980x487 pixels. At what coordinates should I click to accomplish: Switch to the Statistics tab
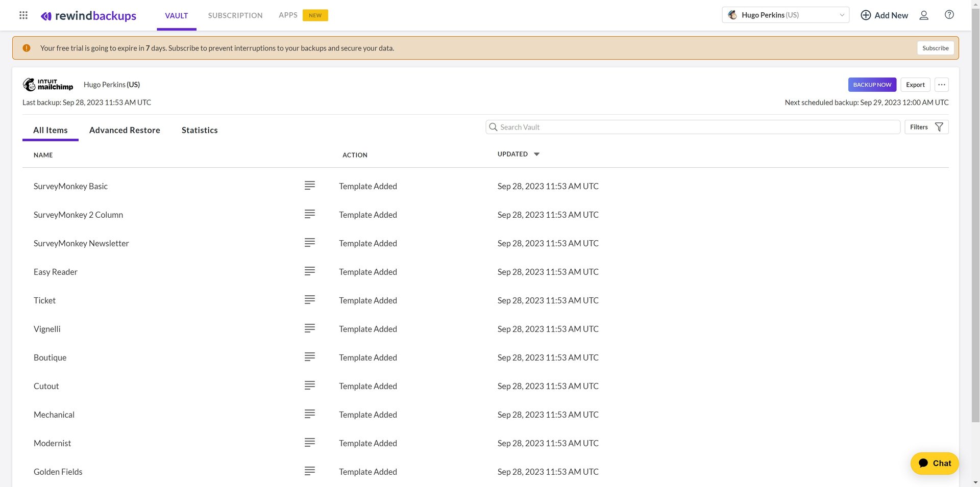(x=200, y=131)
